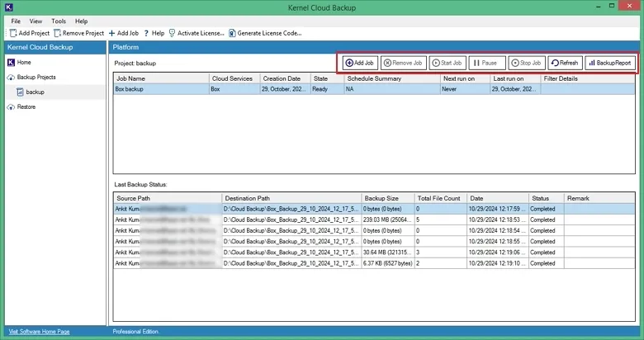Click the Refresh button

pos(565,63)
